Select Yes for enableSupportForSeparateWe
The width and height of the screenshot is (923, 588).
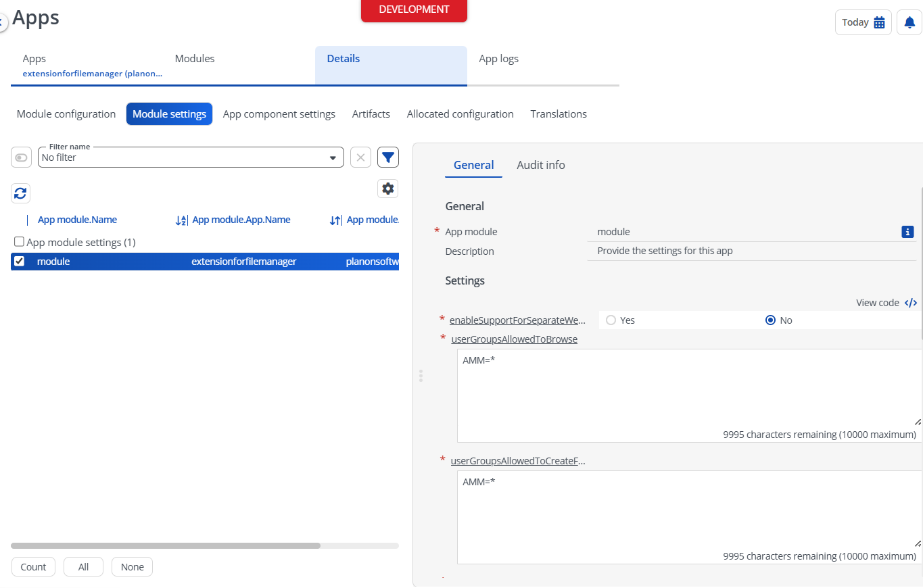[x=611, y=320]
